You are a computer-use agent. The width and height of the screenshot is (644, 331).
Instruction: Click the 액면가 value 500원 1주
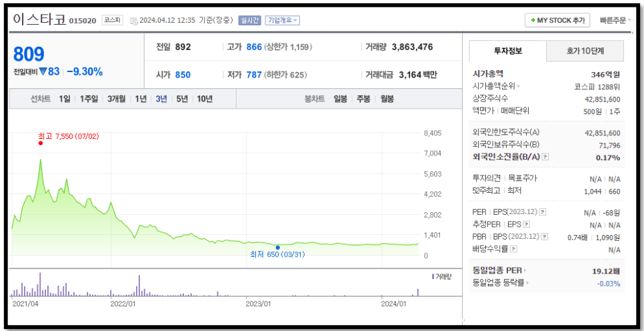602,111
